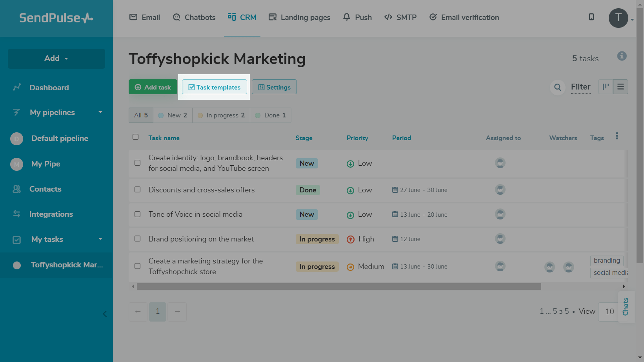
Task: Toggle the select-all tasks checkbox
Action: click(136, 137)
